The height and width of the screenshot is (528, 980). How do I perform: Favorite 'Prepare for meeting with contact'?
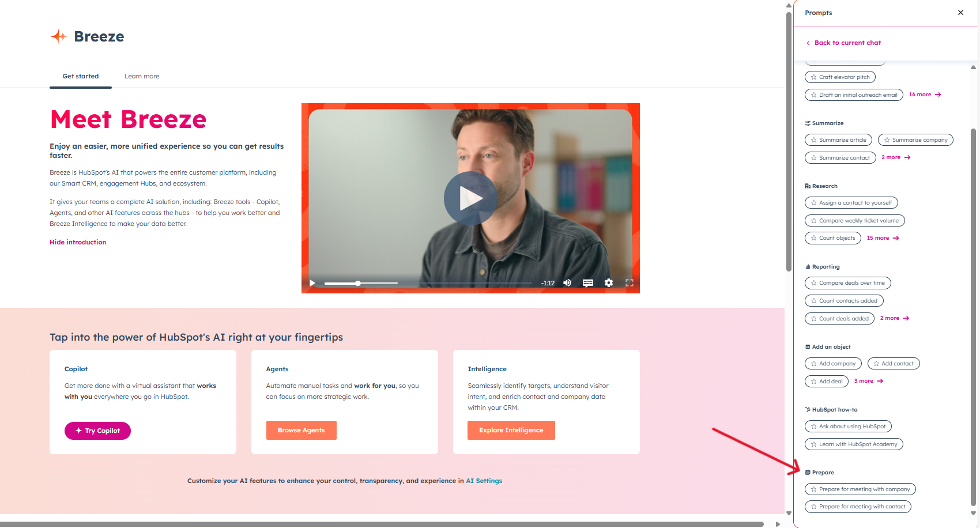click(813, 506)
